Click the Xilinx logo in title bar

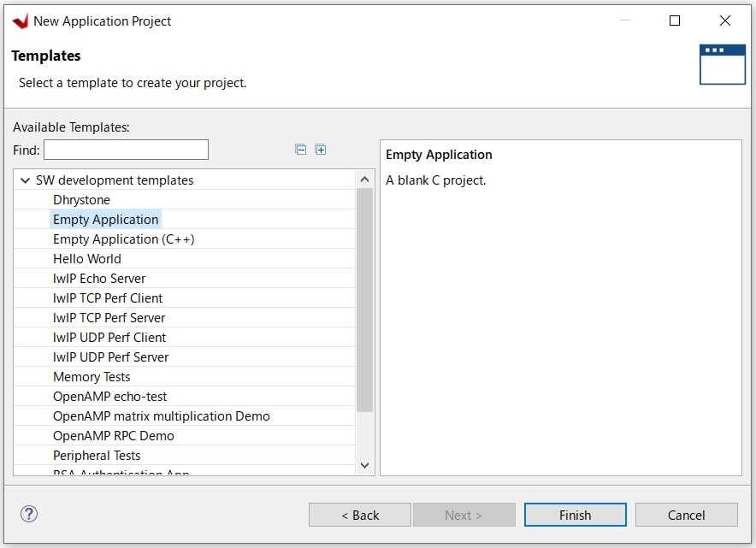(x=21, y=21)
